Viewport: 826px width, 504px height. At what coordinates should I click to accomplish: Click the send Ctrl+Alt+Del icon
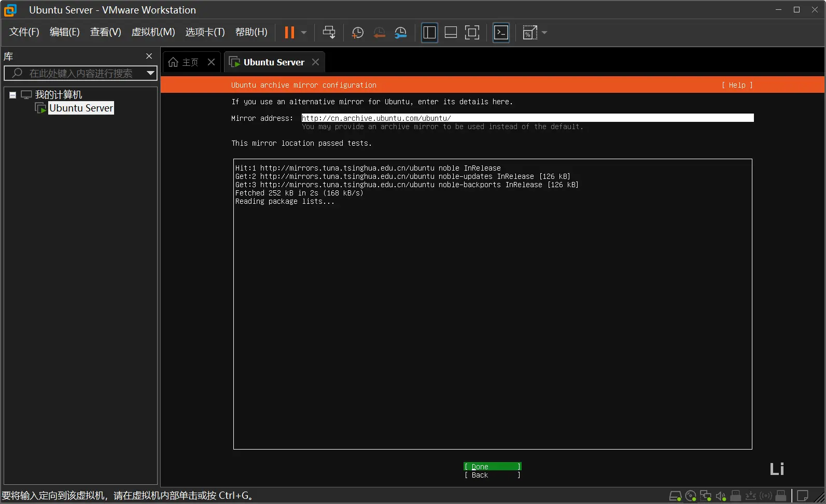click(x=329, y=33)
